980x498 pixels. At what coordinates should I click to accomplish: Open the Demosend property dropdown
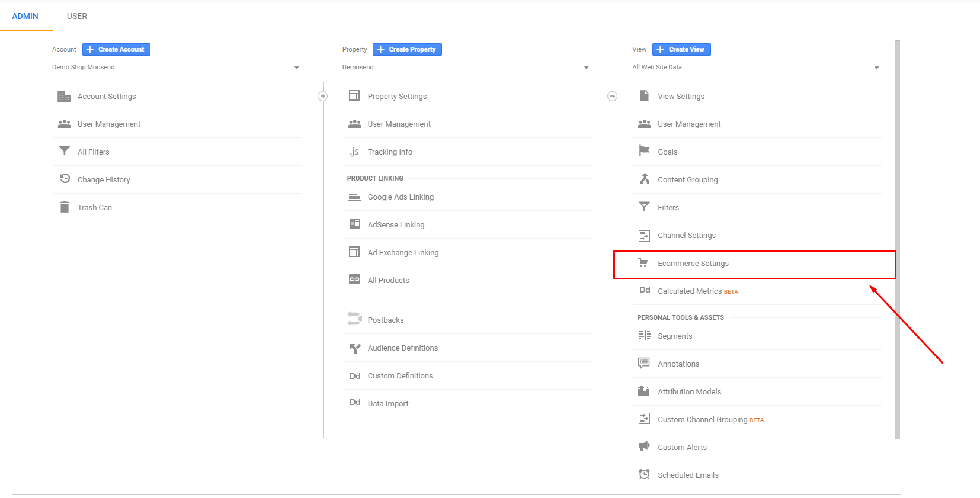tap(467, 68)
